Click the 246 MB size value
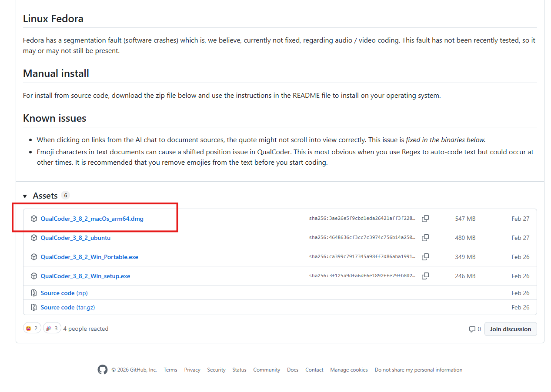Screen dimensions: 551x392 tap(465, 276)
